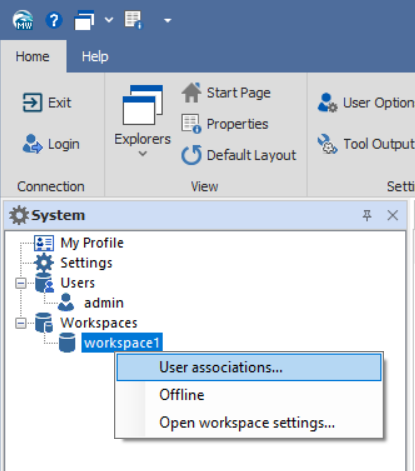Click the Login button

(x=51, y=144)
